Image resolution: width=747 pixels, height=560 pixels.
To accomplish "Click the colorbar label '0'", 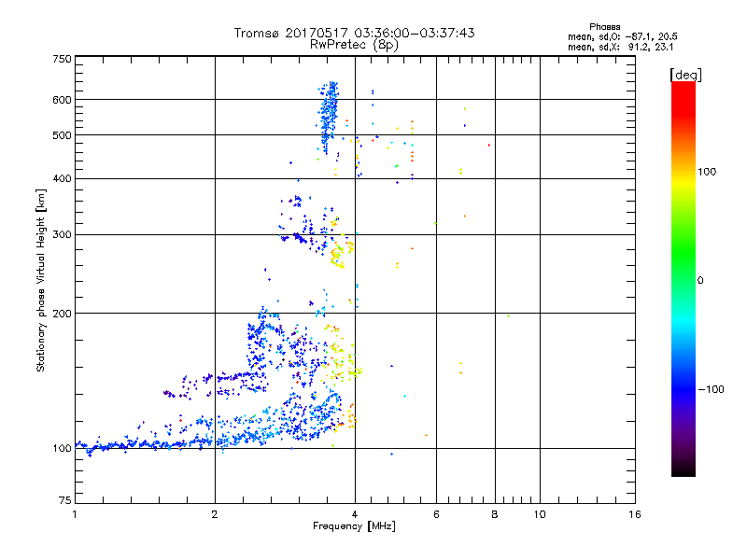I will tap(700, 281).
